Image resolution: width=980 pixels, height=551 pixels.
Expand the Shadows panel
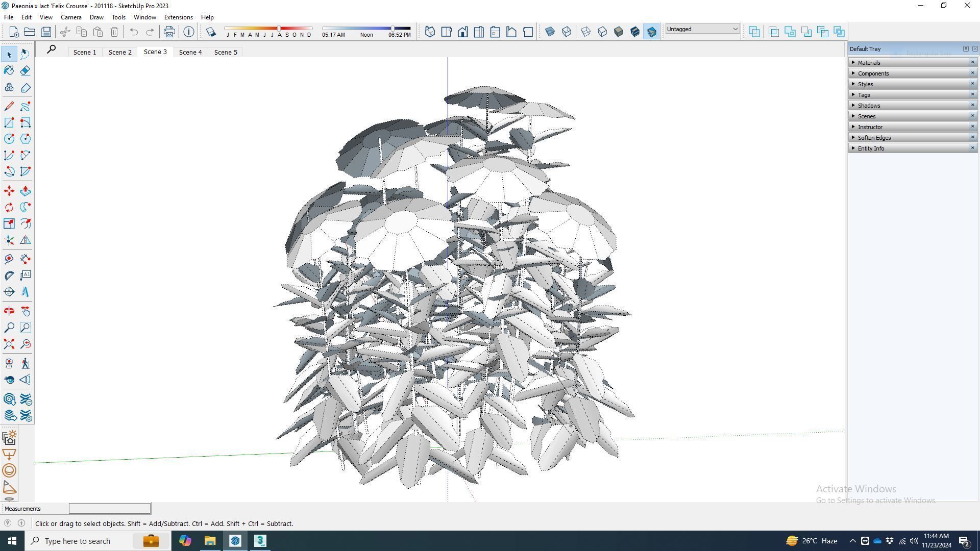(x=913, y=106)
